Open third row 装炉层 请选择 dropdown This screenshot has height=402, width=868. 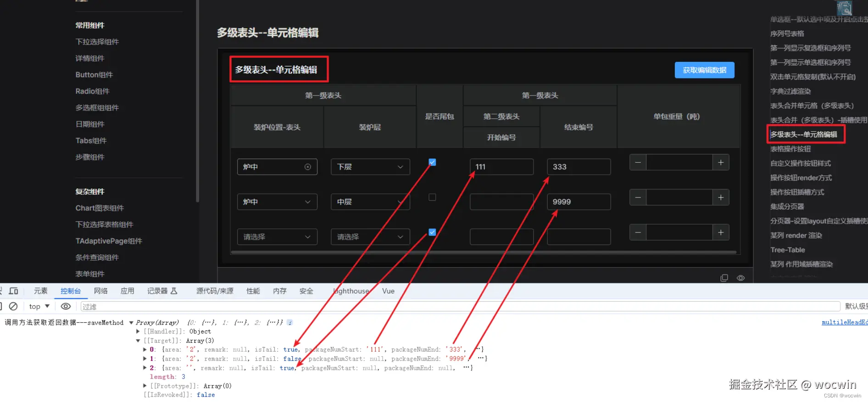point(370,237)
